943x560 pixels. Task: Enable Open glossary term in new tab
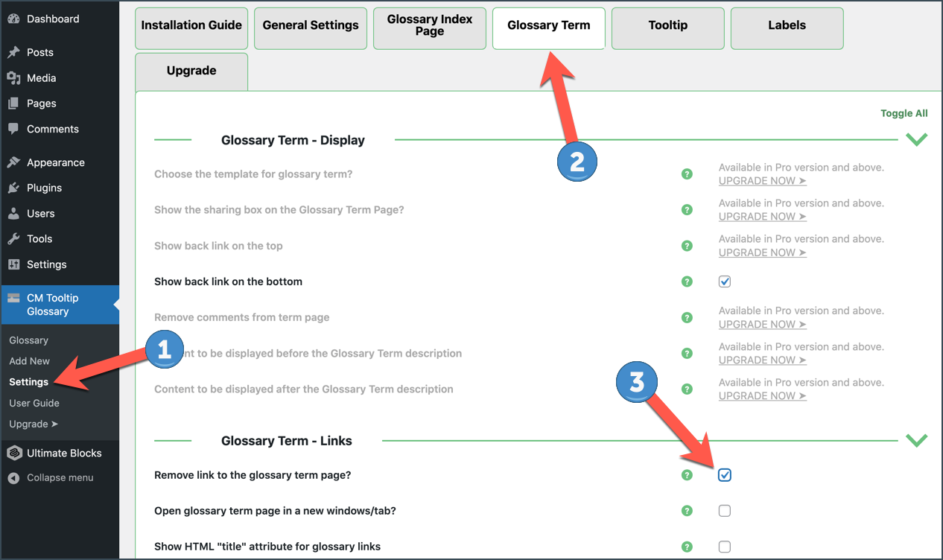click(724, 510)
